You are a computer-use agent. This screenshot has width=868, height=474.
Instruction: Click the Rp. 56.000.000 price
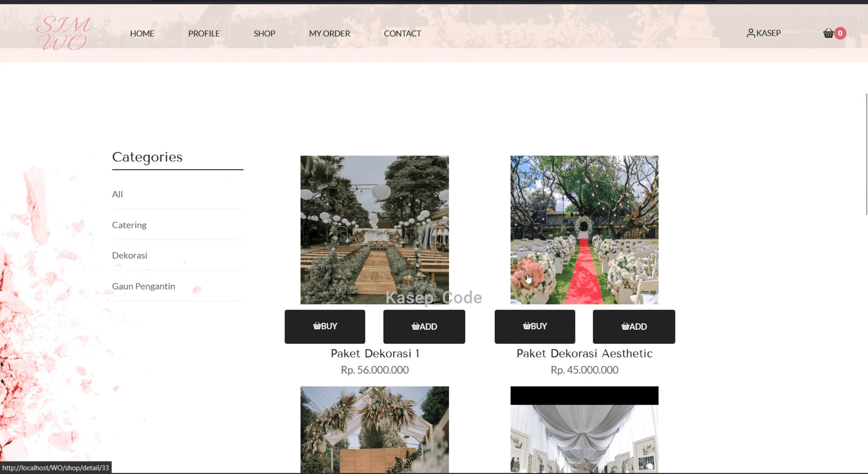(x=375, y=370)
